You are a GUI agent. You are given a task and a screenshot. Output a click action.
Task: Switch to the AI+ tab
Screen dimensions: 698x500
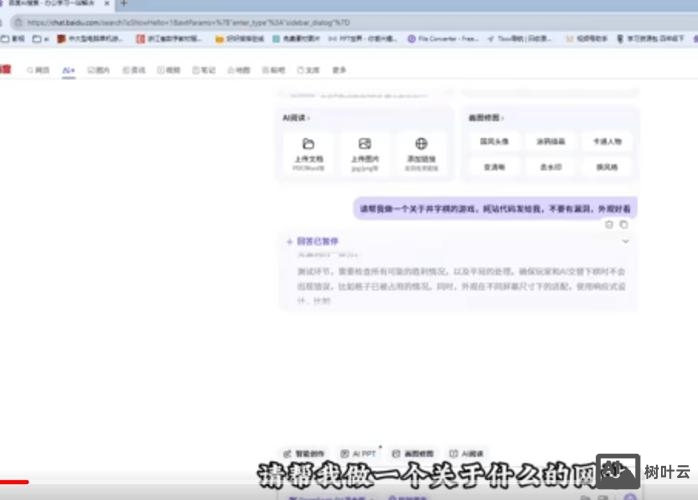click(69, 70)
